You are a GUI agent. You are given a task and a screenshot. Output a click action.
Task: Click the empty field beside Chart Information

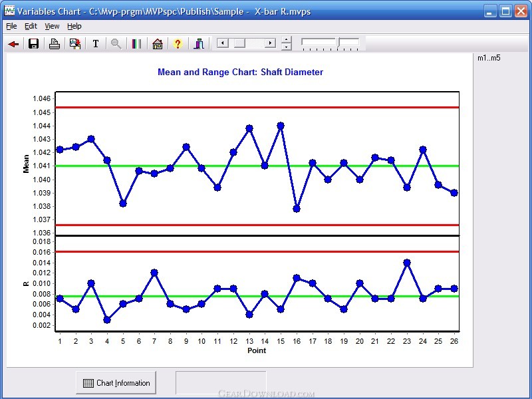(220, 383)
